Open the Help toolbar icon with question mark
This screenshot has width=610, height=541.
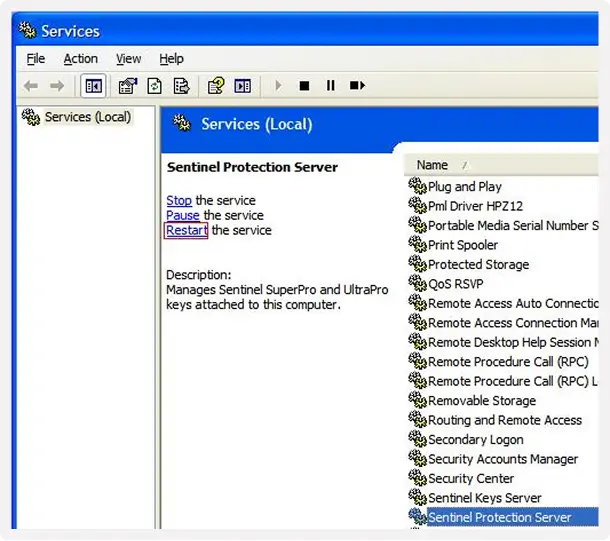coord(216,86)
